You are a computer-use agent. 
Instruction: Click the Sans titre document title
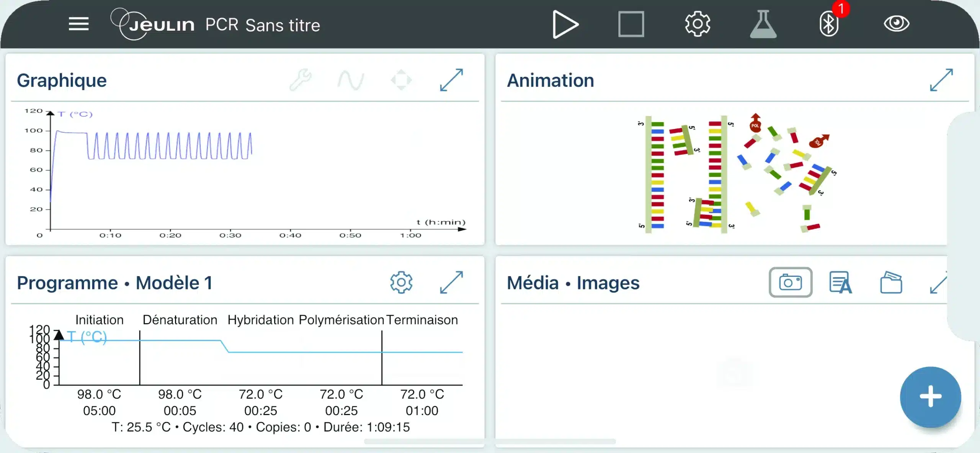pyautogui.click(x=283, y=25)
